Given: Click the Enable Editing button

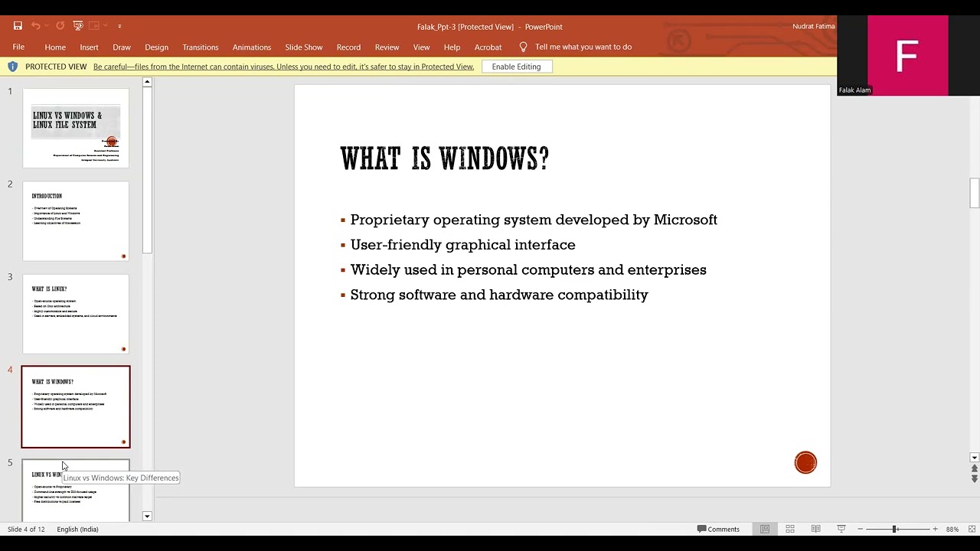Looking at the screenshot, I should 517,67.
